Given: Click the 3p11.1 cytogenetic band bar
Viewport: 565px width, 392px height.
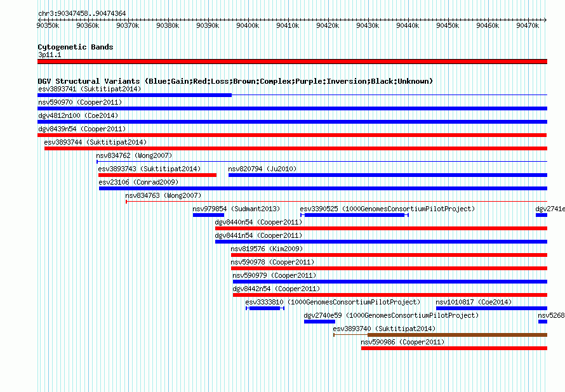Looking at the screenshot, I should point(292,62).
